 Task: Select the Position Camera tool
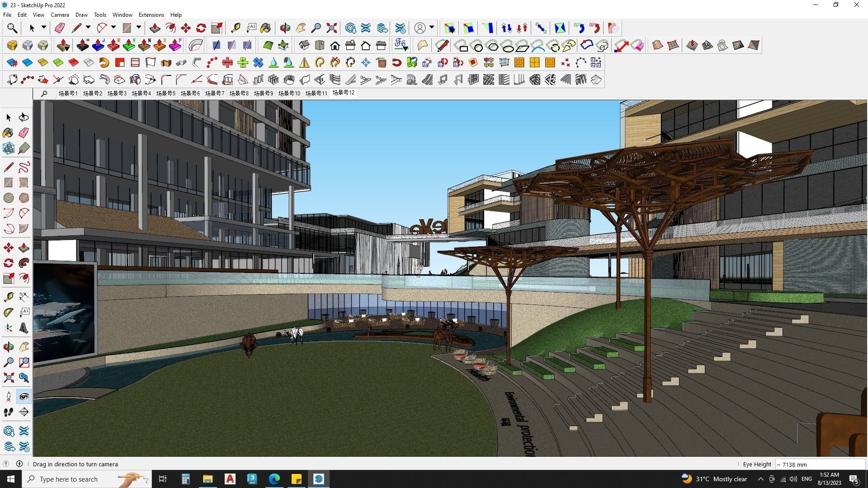pos(9,397)
